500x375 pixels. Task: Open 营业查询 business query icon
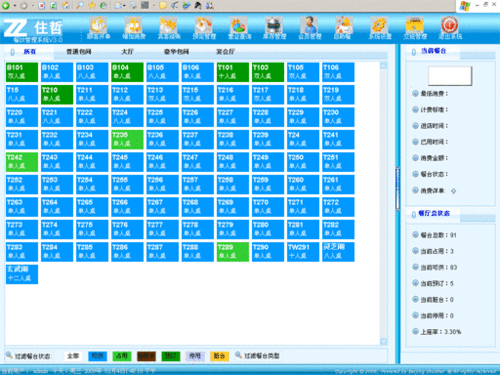pyautogui.click(x=239, y=28)
